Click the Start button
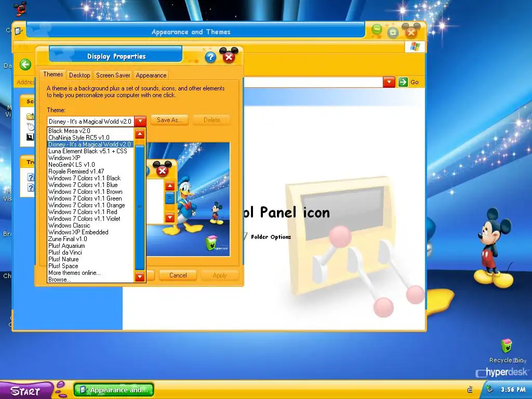The width and height of the screenshot is (532, 399). (x=25, y=391)
